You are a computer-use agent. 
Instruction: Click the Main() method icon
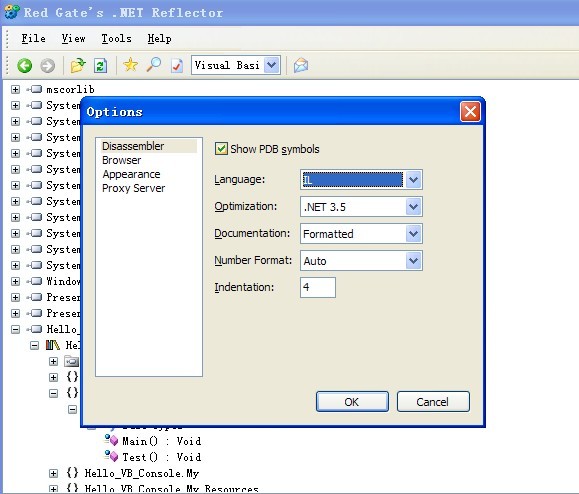111,440
